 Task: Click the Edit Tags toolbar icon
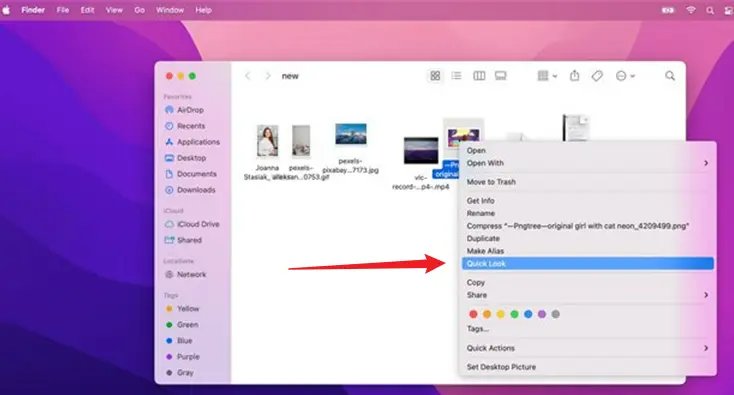pyautogui.click(x=597, y=76)
